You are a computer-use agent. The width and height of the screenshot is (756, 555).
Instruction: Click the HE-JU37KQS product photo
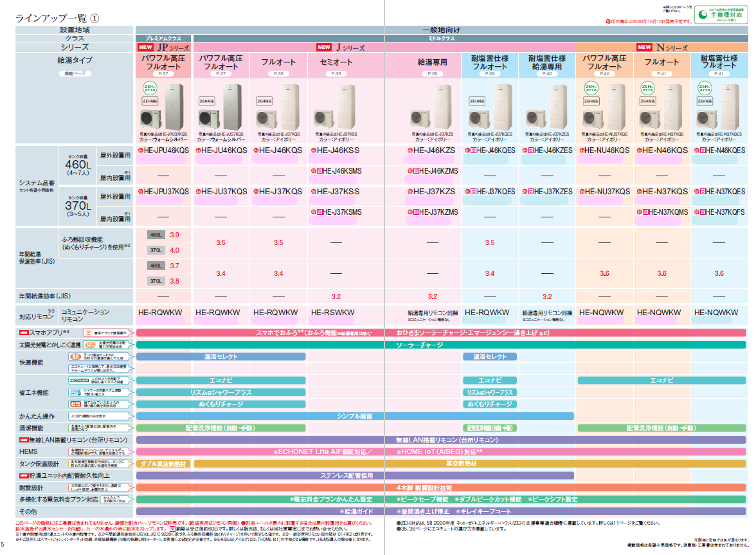221,107
